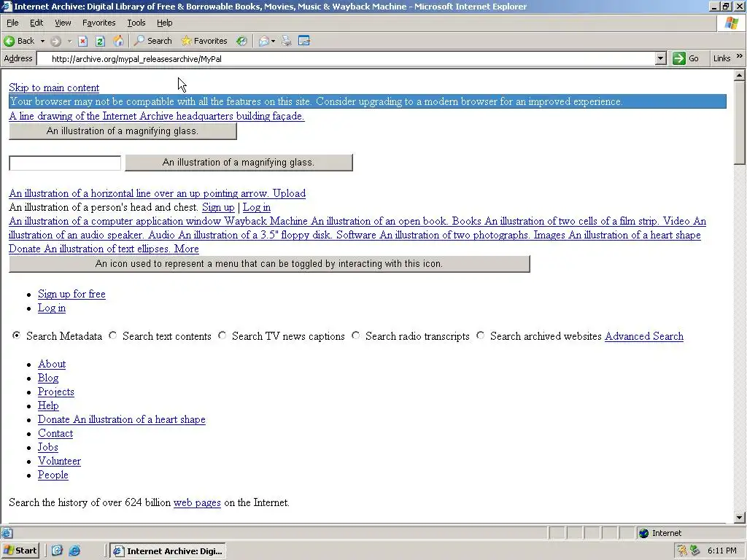Click the Internet zone globe icon

point(644,533)
